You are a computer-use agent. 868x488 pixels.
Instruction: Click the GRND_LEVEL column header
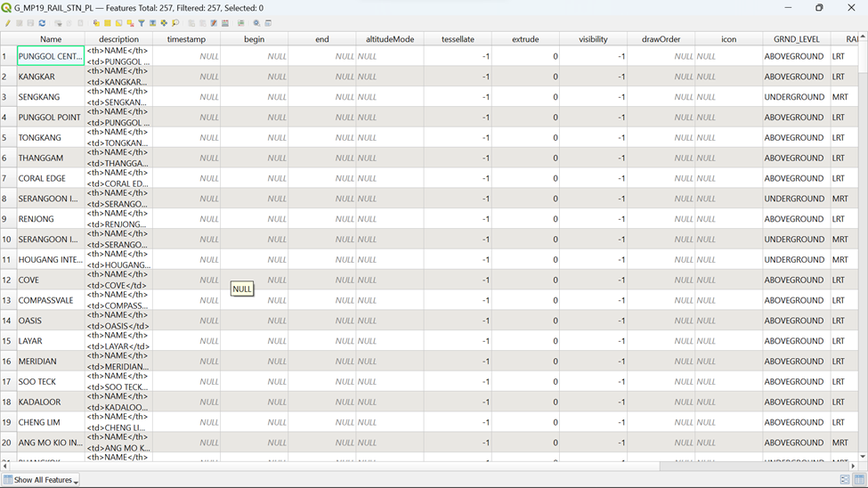pos(796,39)
